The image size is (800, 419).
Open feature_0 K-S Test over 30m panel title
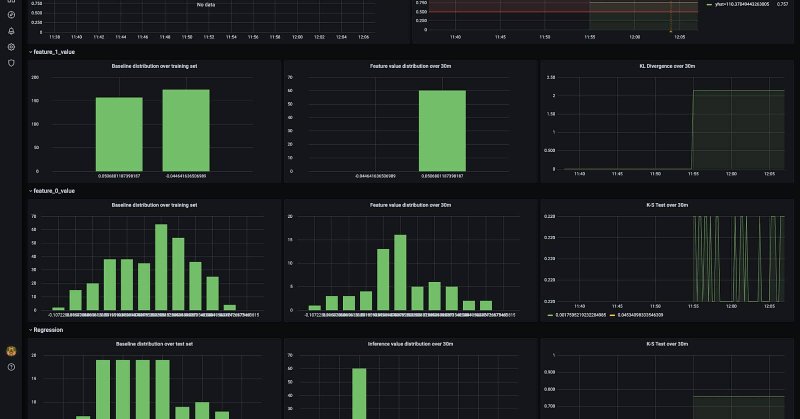pos(667,205)
